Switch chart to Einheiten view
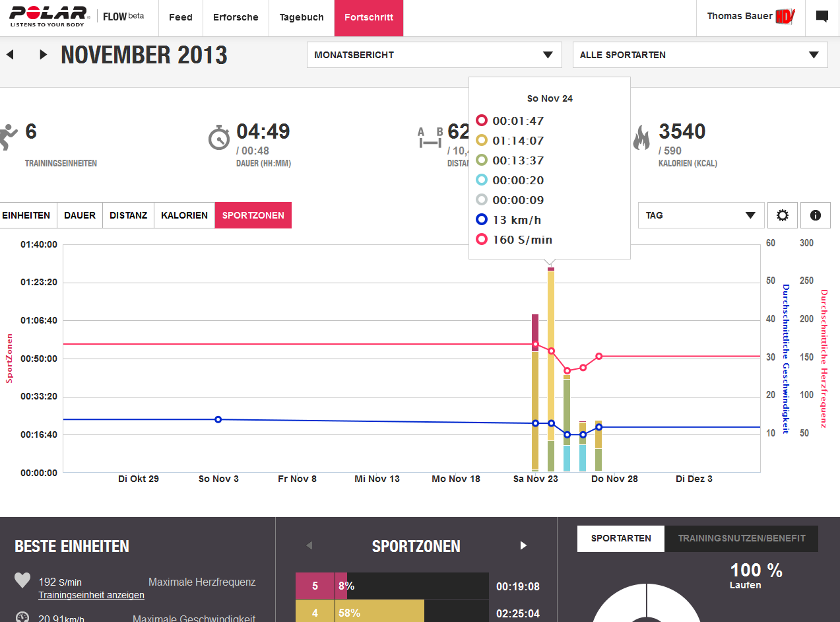 pyautogui.click(x=27, y=215)
